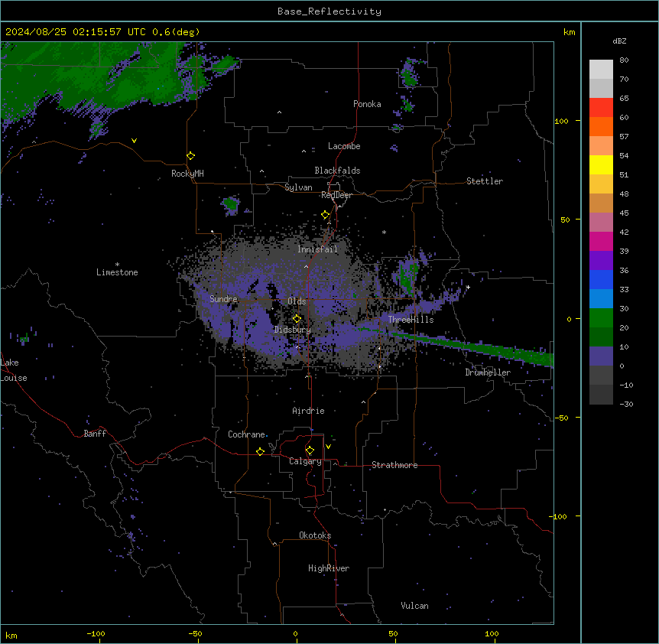Click the yellow diamond marker below Cochrane
Viewport: 659px width, 644px height.
(x=260, y=451)
